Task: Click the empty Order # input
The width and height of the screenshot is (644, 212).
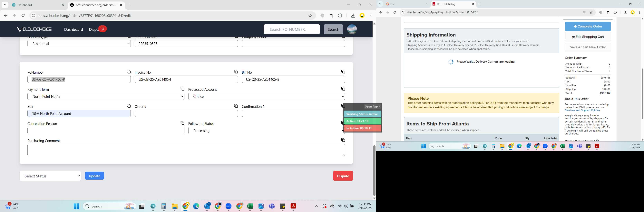Action: 186,114
